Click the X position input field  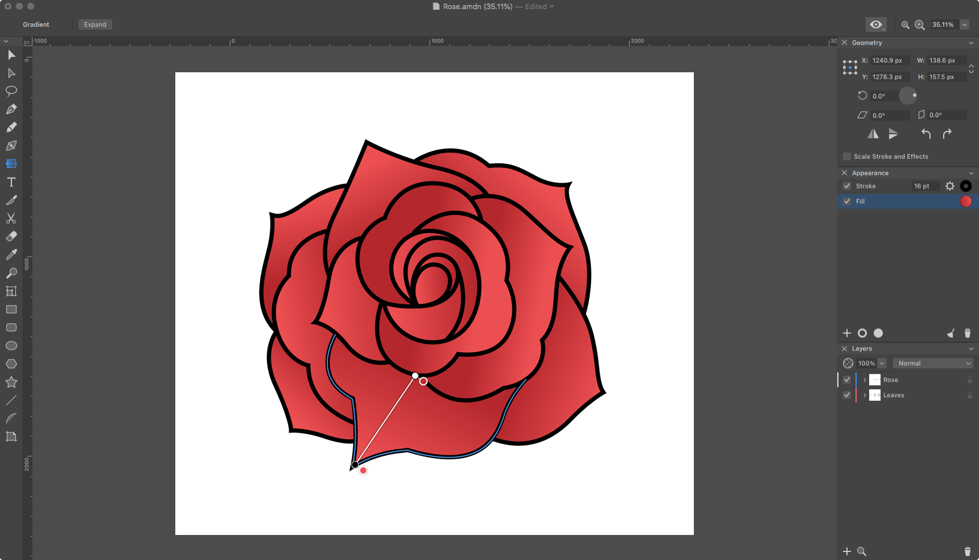889,60
